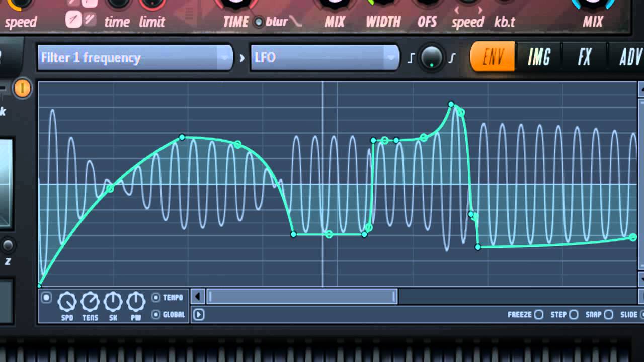
Task: Click the envelope scroll left arrow
Action: coord(198,297)
